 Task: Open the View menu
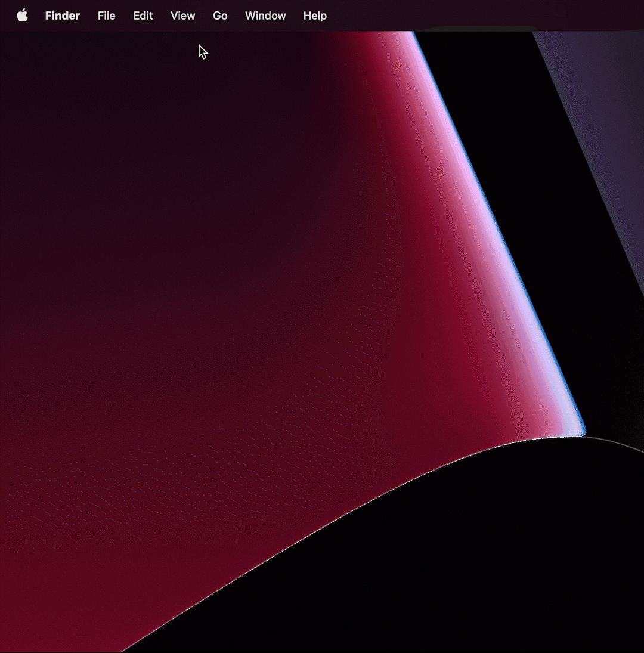(182, 16)
